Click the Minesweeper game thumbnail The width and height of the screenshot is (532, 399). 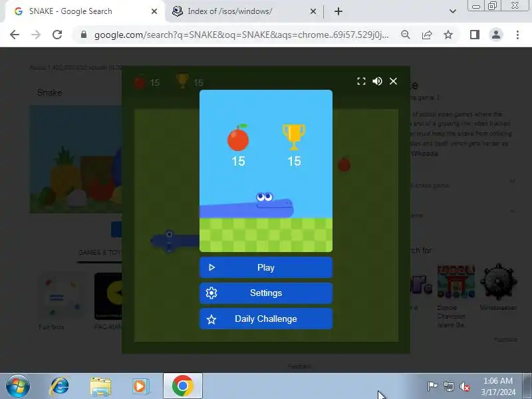(x=498, y=281)
